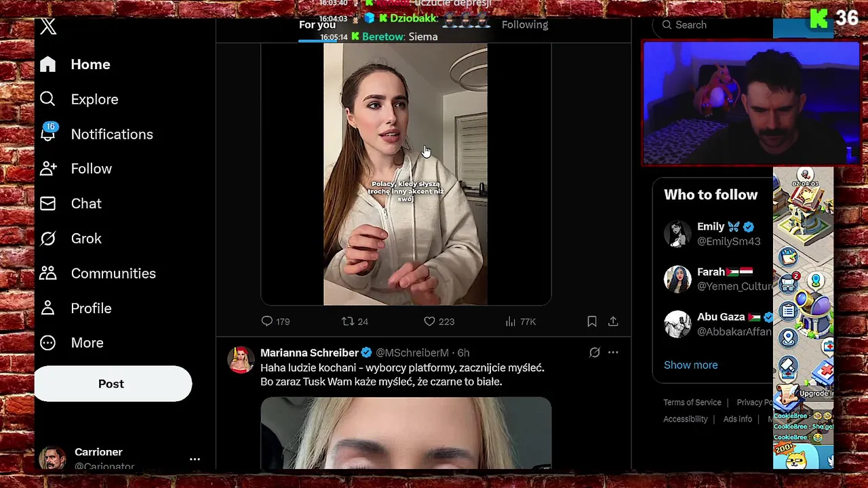Click search magnifier icon
This screenshot has height=488, width=868.
pos(667,25)
